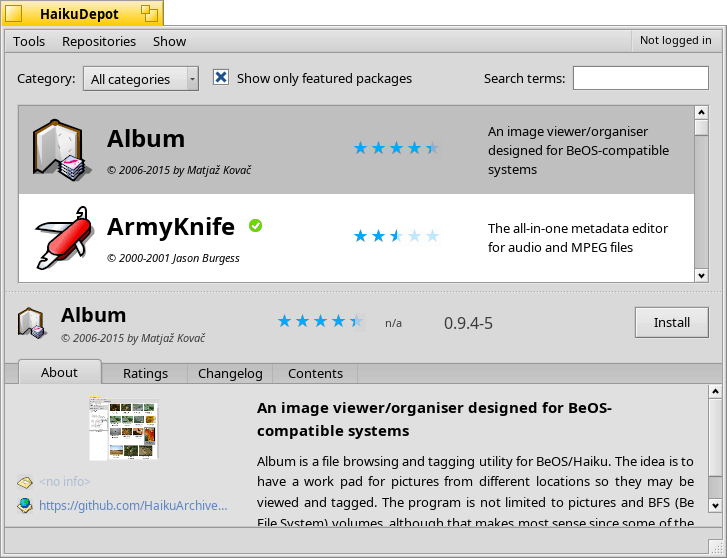Open the All categories dropdown
The image size is (727, 558).
pyautogui.click(x=141, y=79)
